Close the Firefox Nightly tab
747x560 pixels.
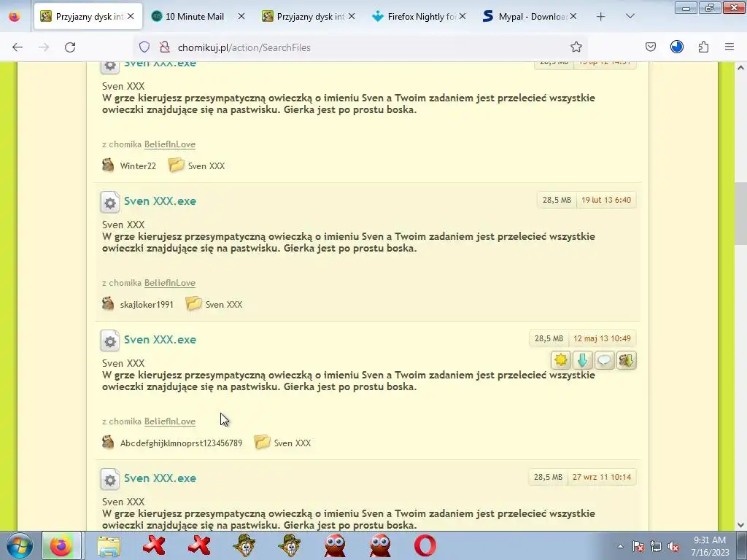tap(462, 16)
